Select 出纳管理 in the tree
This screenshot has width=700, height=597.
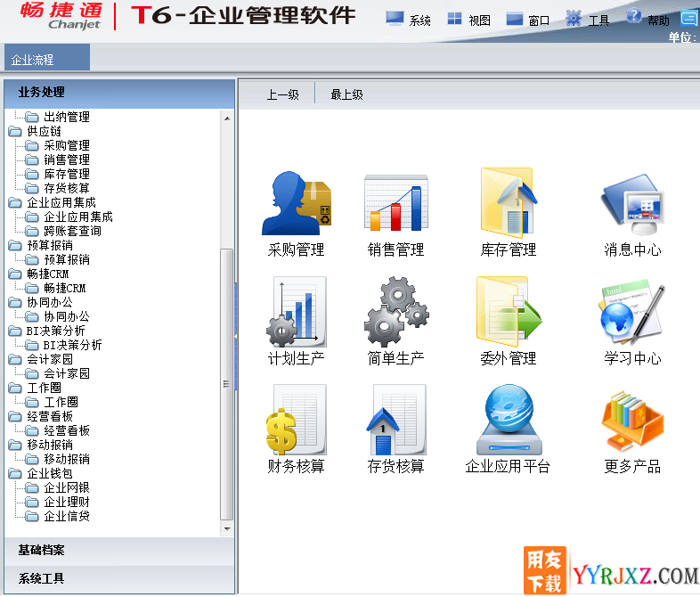pyautogui.click(x=67, y=117)
